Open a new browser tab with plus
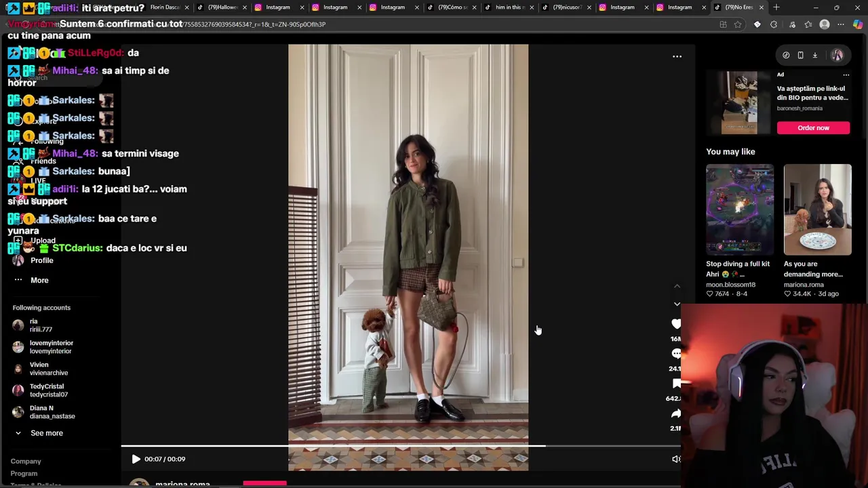 point(776,7)
